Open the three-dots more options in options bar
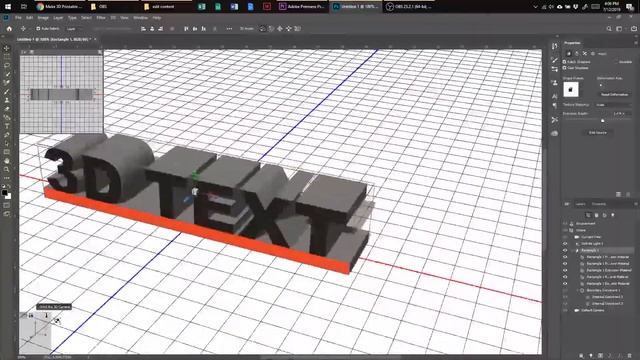Image resolution: width=640 pixels, height=360 pixels. pyautogui.click(x=229, y=29)
